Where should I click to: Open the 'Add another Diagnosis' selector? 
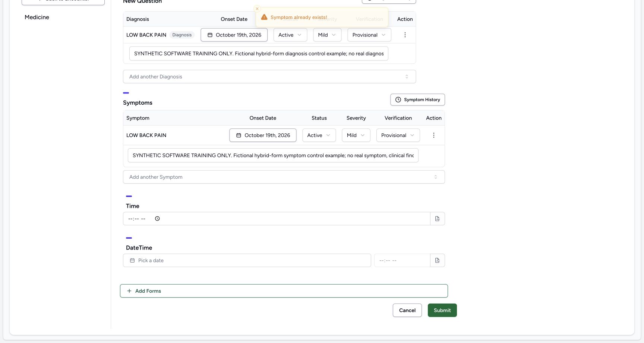(x=269, y=77)
